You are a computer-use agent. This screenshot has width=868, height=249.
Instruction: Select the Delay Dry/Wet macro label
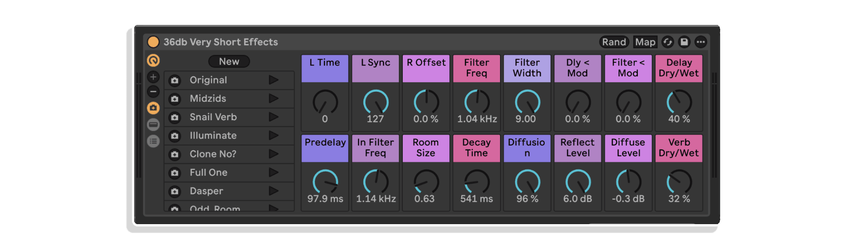[679, 68]
